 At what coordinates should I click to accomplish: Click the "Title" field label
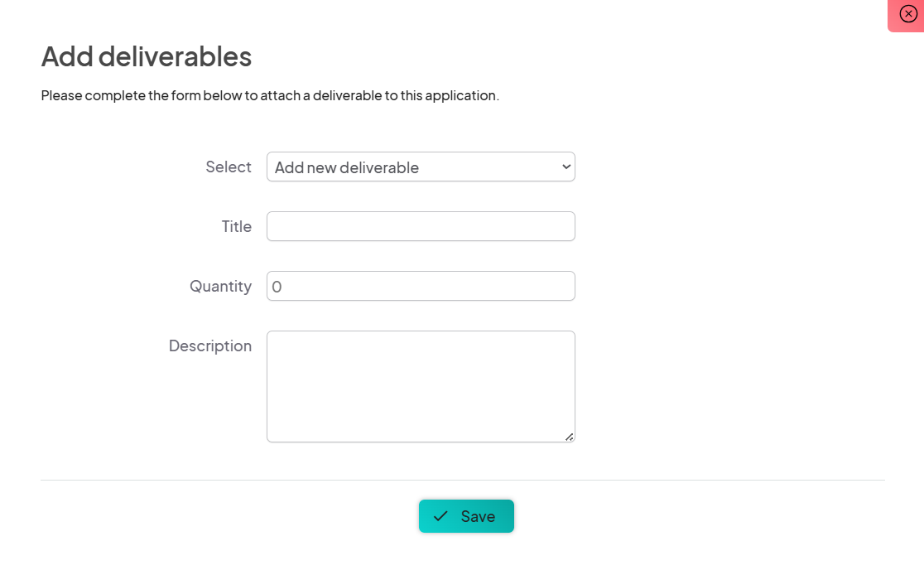coord(237,226)
